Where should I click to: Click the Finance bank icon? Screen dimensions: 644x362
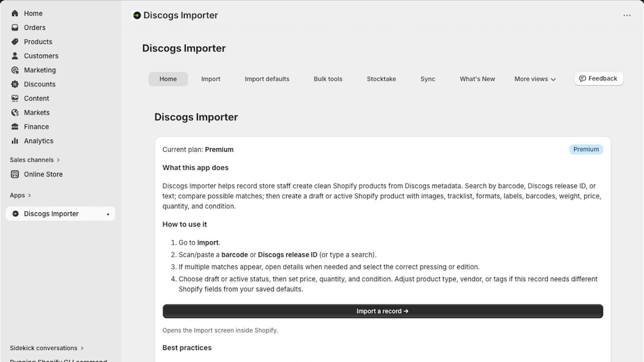[x=15, y=127]
